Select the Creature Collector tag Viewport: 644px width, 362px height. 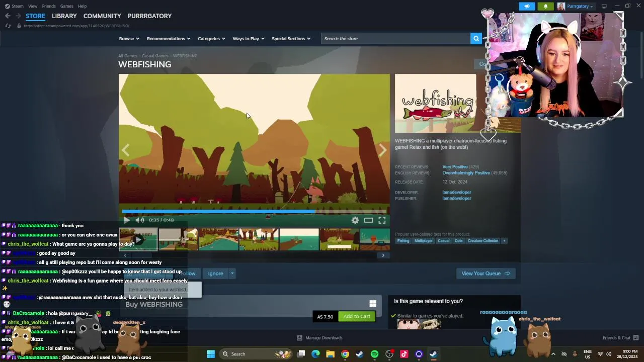(482, 241)
